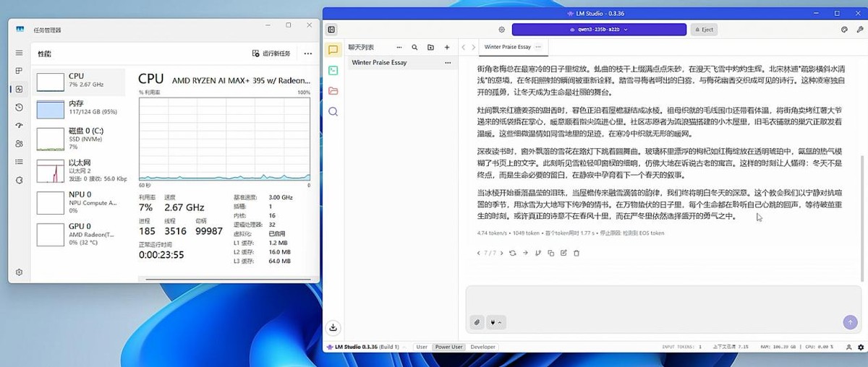Open the qwen3-235b-a22b model selector dropdown
The image size is (868, 367).
599,30
